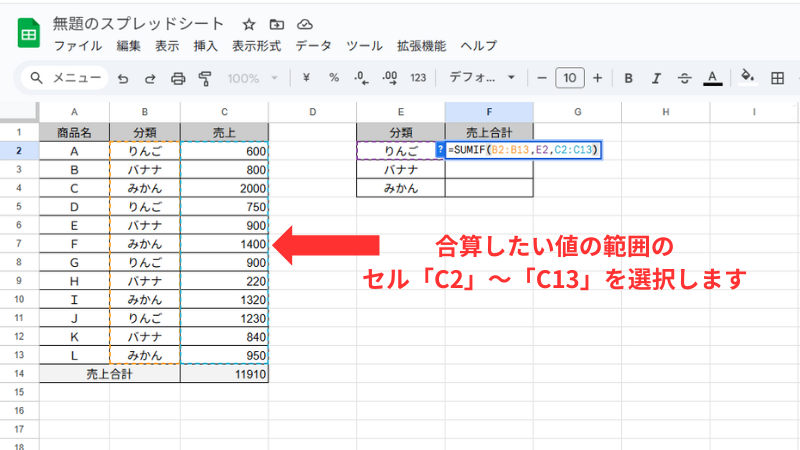Toggle strikethrough formatting

coord(684,79)
